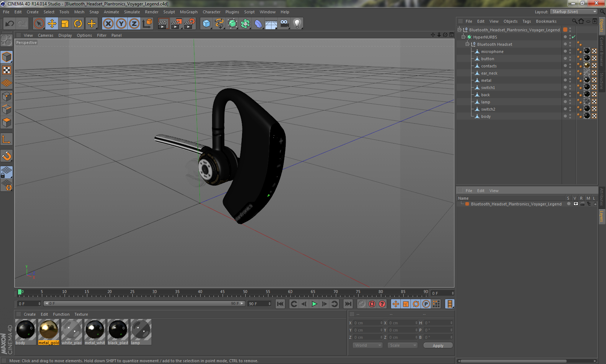The width and height of the screenshot is (606, 364).
Task: Collapse the Bluetooth Headset group
Action: tap(467, 44)
